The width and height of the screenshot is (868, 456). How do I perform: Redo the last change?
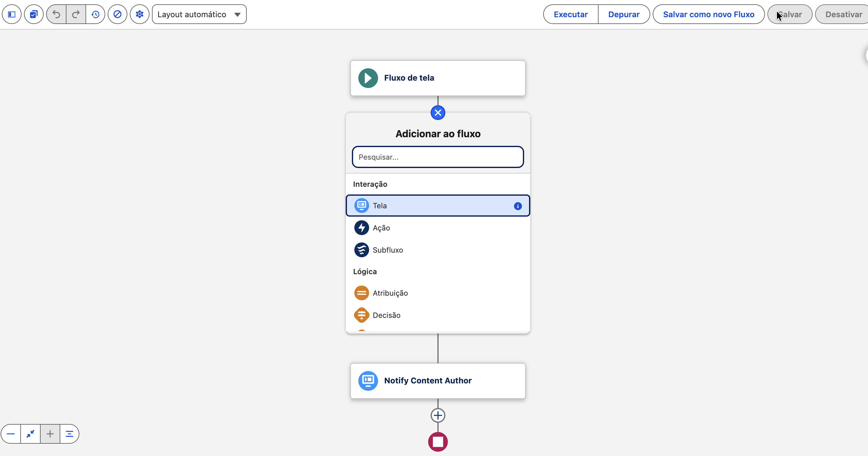76,14
